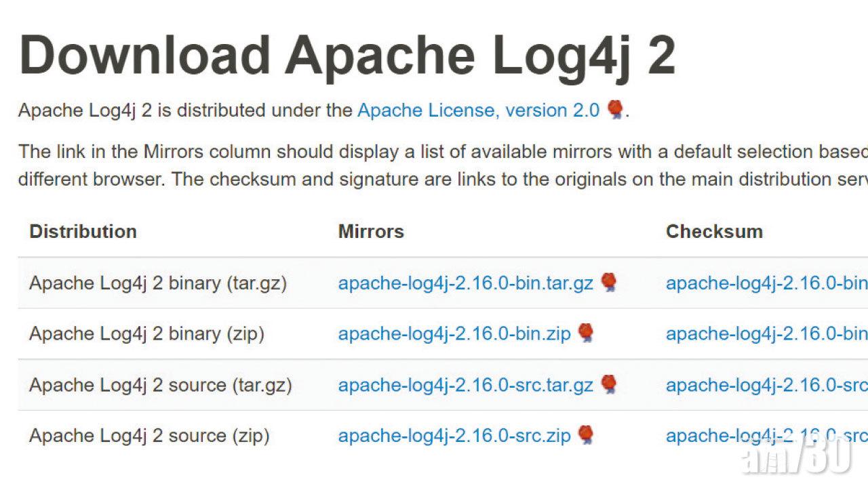Click the am730 watermark logo
Viewport: 868px width, 488px height.
[797, 452]
